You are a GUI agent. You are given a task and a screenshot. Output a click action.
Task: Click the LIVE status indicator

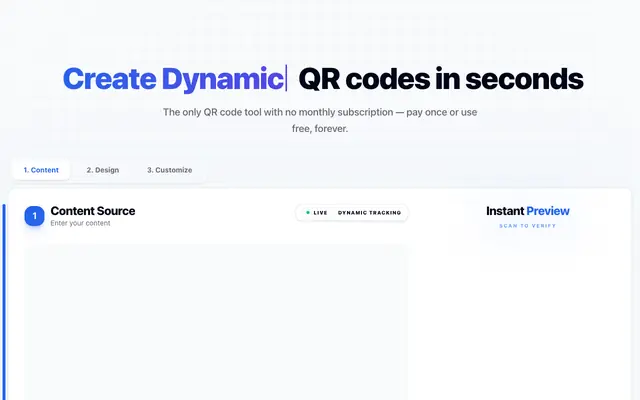[x=317, y=213]
